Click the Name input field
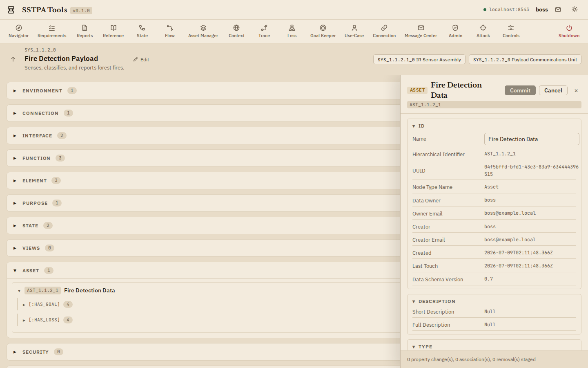588x368 pixels. point(532,139)
